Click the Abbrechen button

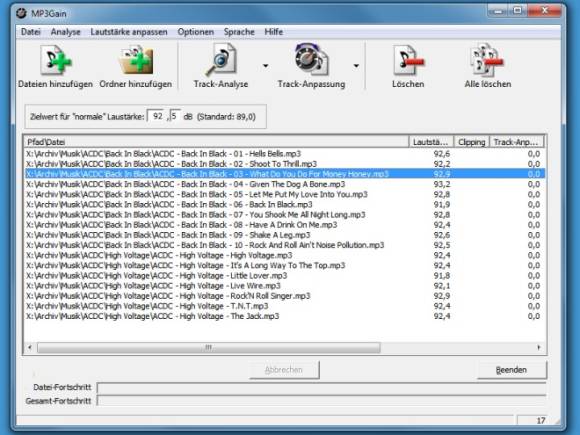pos(284,370)
